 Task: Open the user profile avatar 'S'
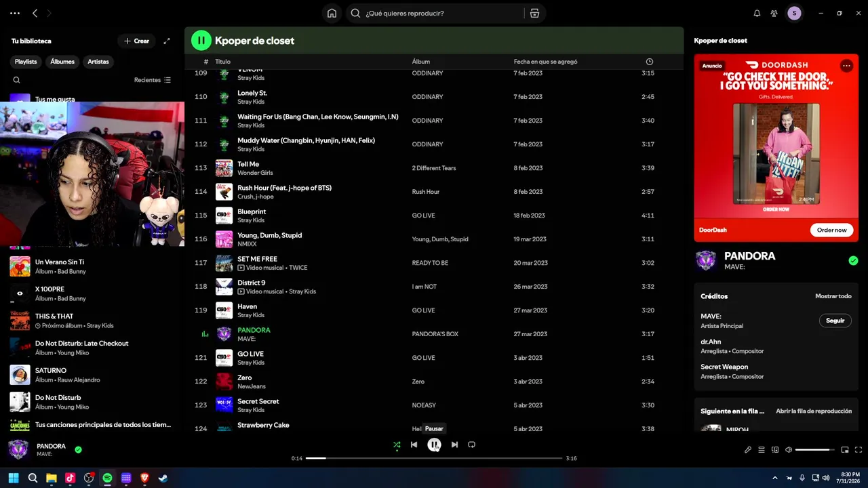794,13
